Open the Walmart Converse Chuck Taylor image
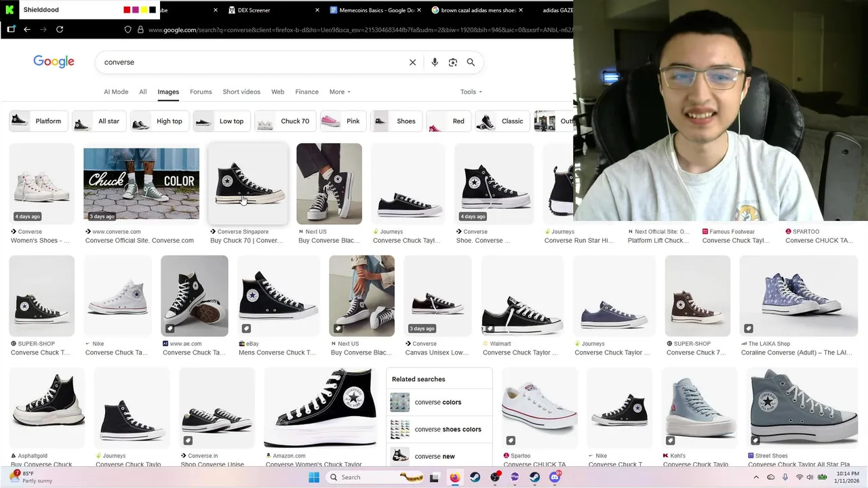 pyautogui.click(x=522, y=296)
